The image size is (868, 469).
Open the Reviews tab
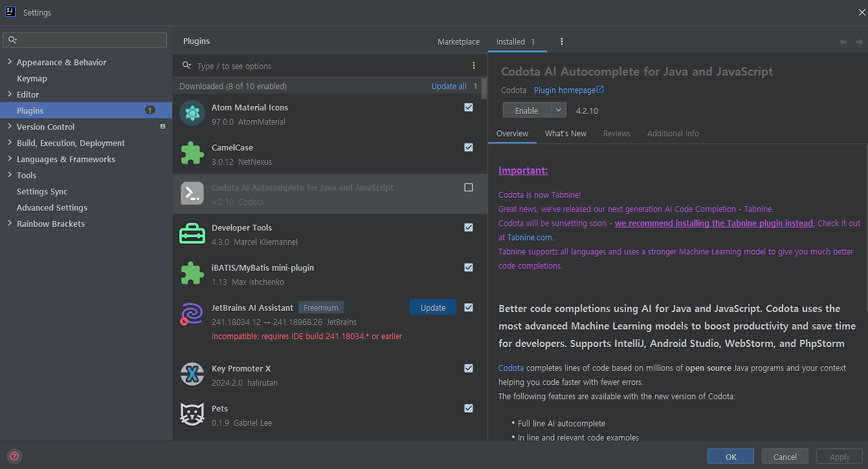click(616, 134)
